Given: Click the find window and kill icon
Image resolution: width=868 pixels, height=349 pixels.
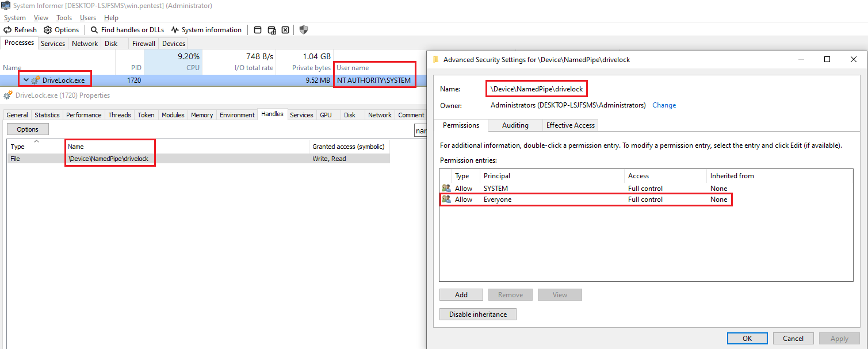Looking at the screenshot, I should [x=285, y=30].
